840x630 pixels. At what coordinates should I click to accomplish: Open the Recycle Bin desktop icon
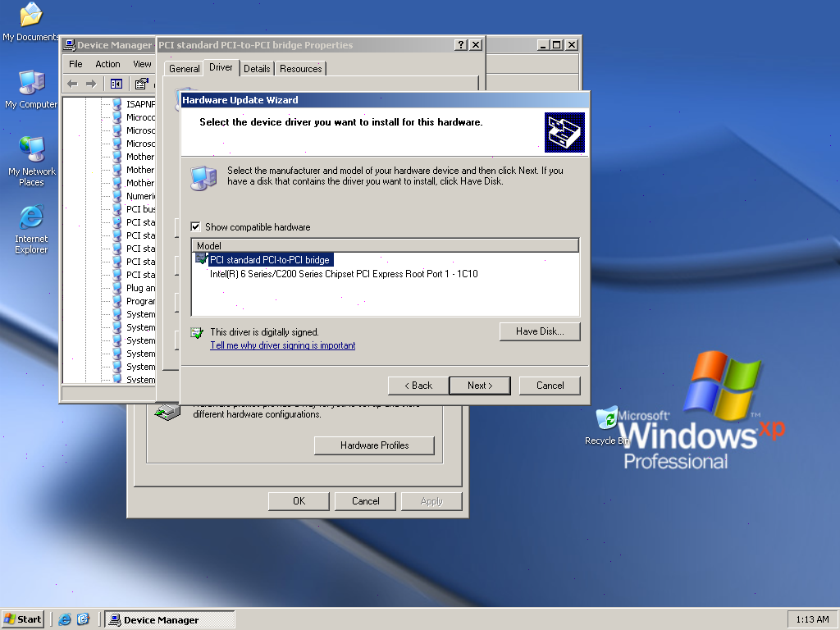click(x=606, y=426)
